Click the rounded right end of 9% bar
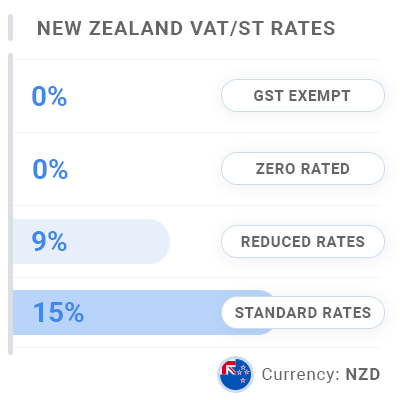The height and width of the screenshot is (400, 400). pos(158,241)
